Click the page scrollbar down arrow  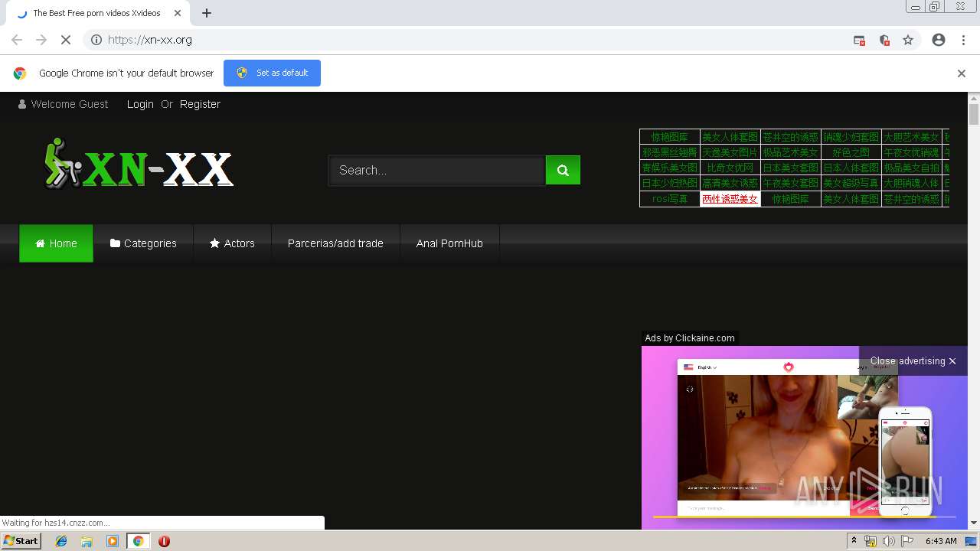click(x=974, y=523)
